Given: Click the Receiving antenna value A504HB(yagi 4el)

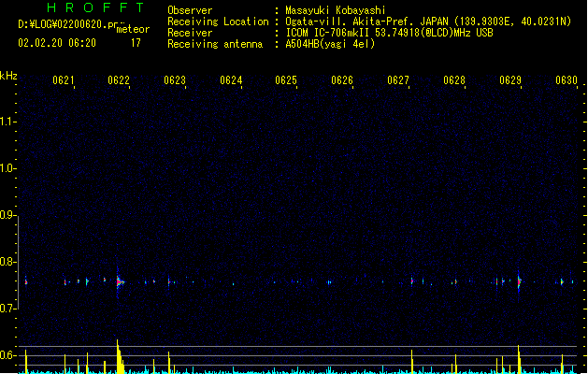Looking at the screenshot, I should [x=330, y=44].
